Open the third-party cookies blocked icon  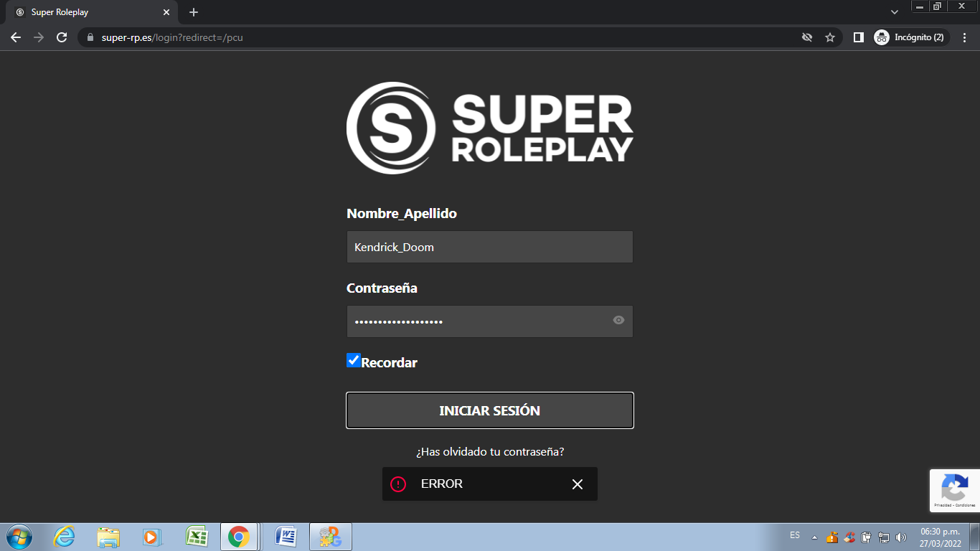[x=807, y=37]
